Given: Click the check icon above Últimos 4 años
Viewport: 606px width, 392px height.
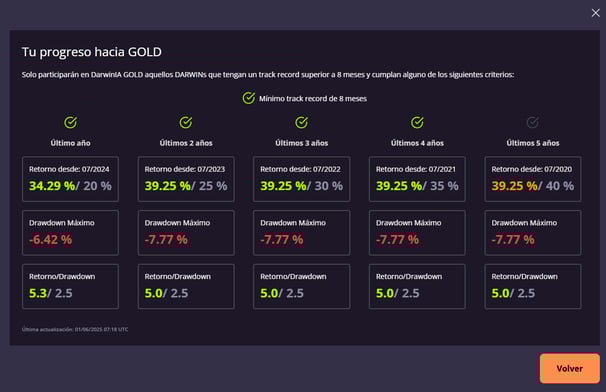Looking at the screenshot, I should coord(417,123).
